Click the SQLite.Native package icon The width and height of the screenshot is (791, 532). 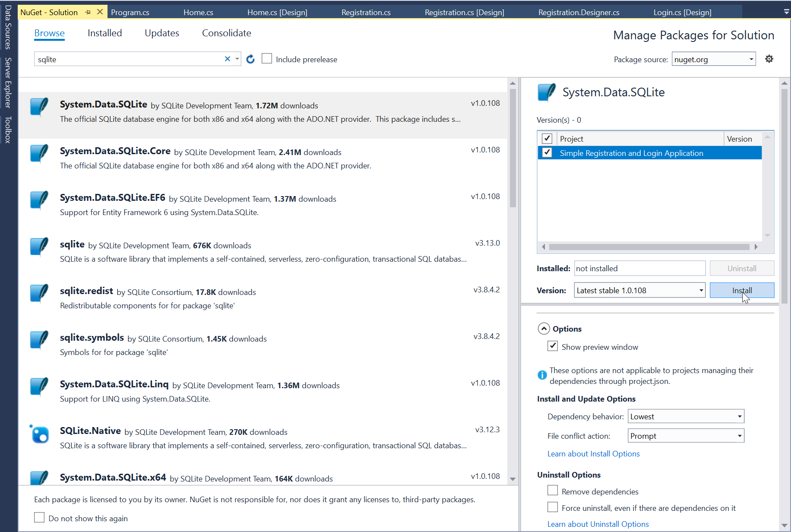39,434
